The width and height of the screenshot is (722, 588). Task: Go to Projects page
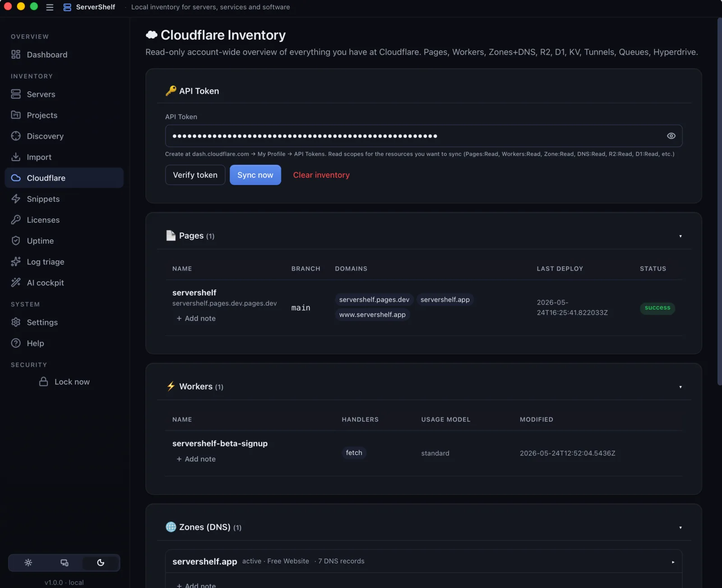(64, 115)
